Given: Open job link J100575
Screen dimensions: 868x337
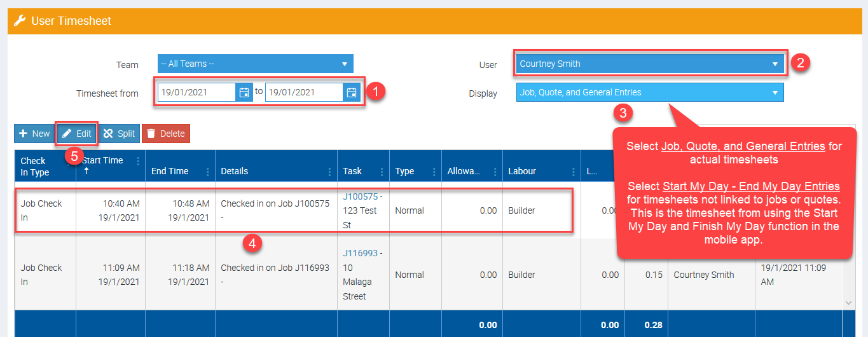Looking at the screenshot, I should (359, 196).
